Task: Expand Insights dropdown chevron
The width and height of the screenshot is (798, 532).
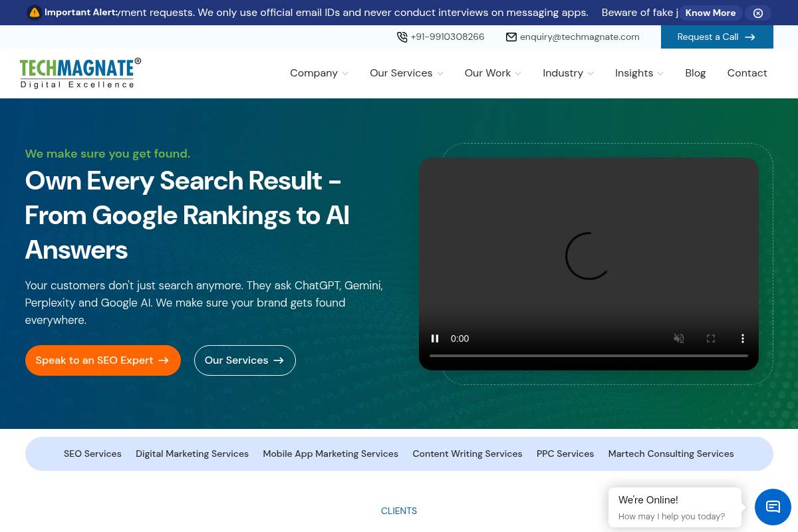Action: pyautogui.click(x=660, y=74)
